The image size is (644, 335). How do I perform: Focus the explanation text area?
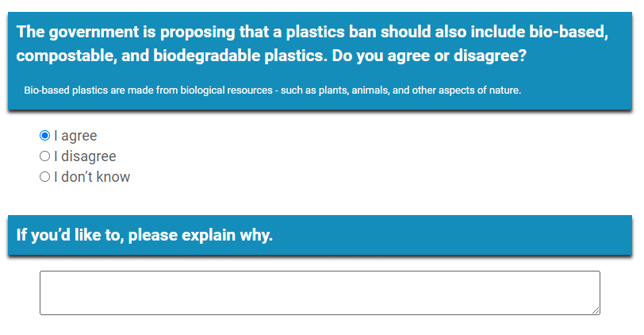point(320,293)
